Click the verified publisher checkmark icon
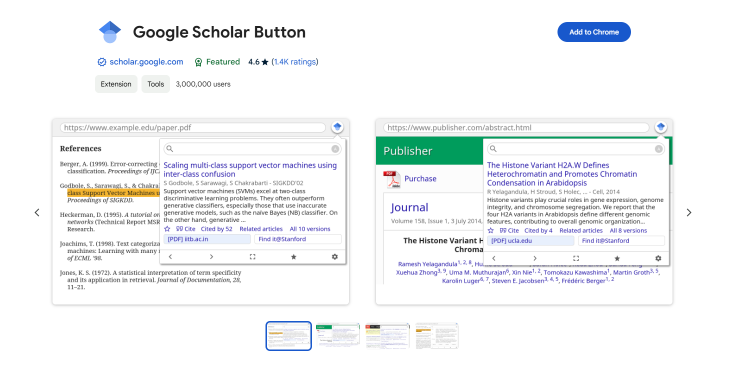735x370 pixels. pos(102,62)
